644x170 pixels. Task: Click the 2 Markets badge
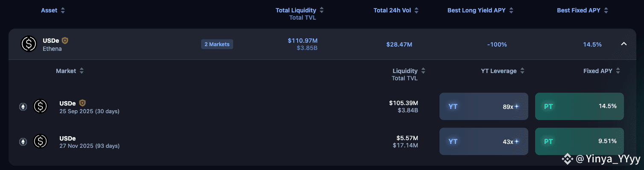click(217, 44)
